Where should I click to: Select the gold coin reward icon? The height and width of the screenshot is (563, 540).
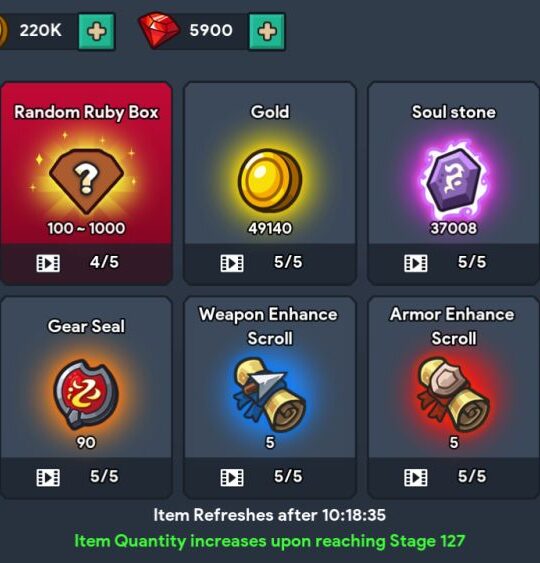point(270,181)
